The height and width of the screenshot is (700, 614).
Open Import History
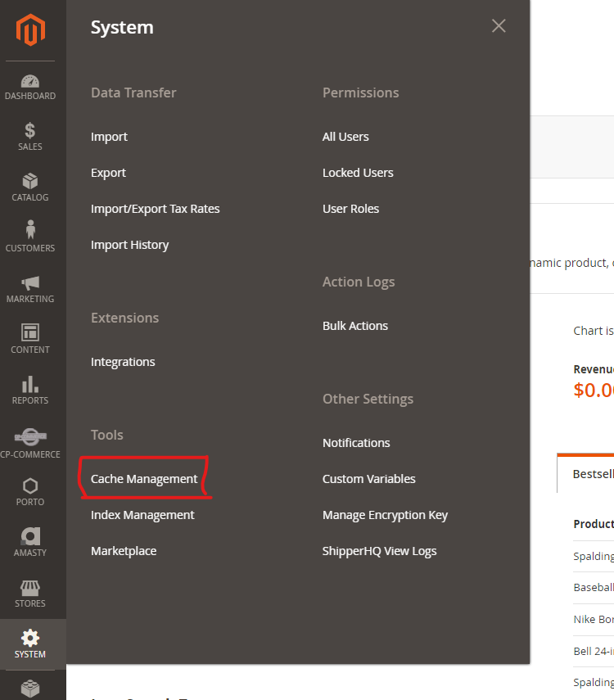[129, 245]
